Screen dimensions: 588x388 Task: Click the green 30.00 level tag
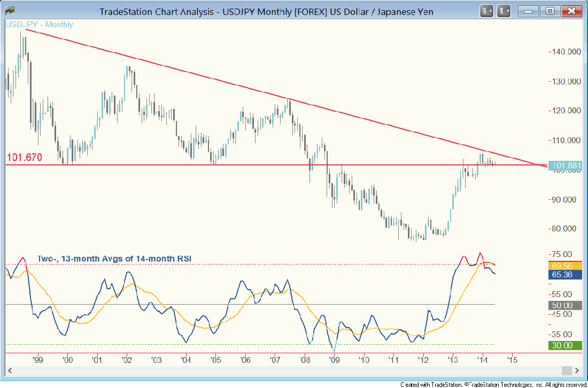[x=561, y=346]
